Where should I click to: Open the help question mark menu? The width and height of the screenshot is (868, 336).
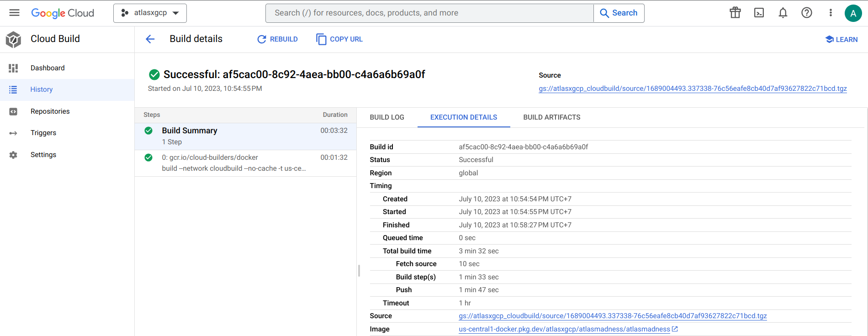tap(807, 13)
